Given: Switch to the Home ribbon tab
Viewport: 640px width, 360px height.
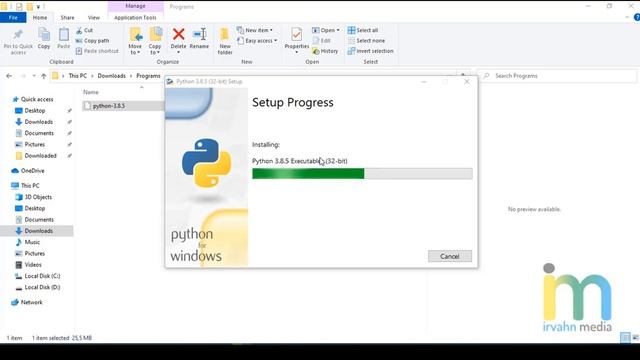Looking at the screenshot, I should click(40, 18).
